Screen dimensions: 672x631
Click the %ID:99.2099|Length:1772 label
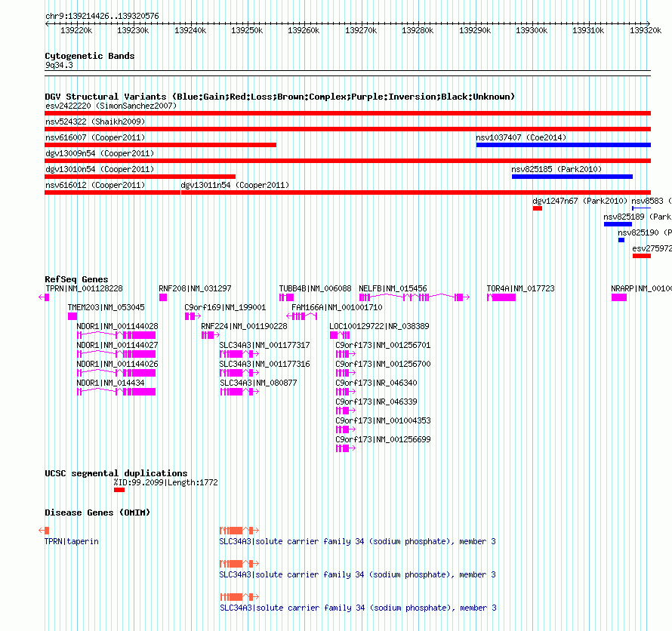tap(166, 483)
